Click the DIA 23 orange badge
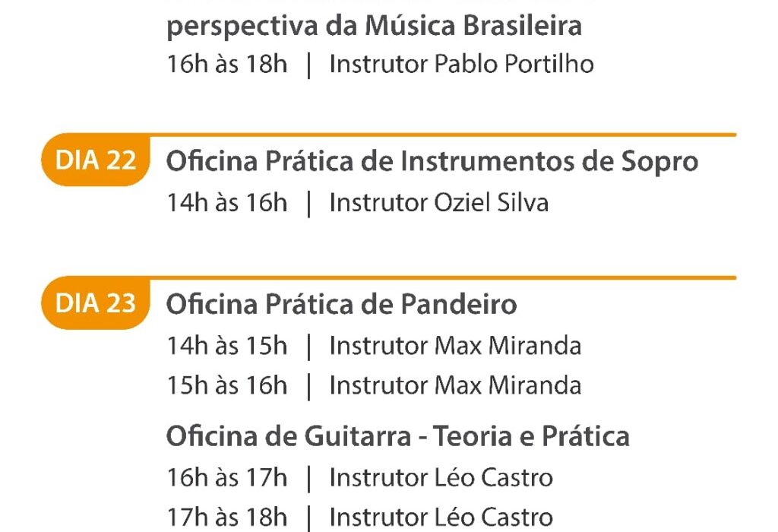Screen dimensions: 778x532 (x=96, y=304)
